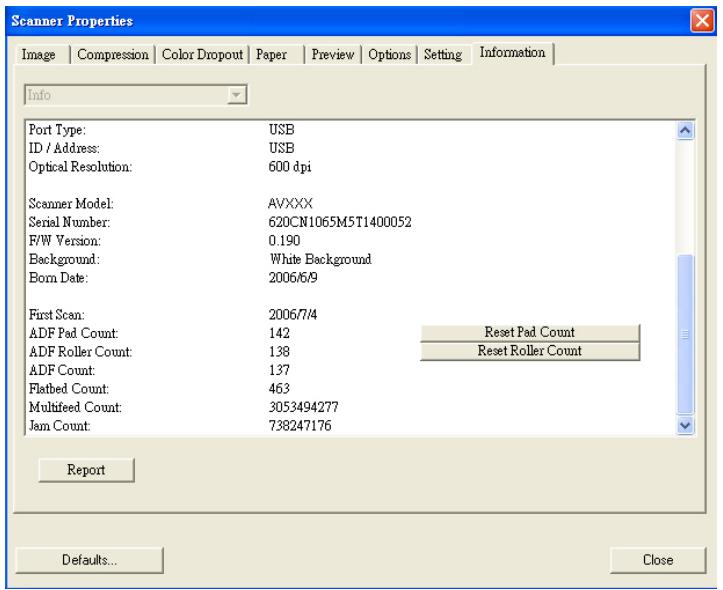Switch to the Options tab
Viewport: 723px width, 590px height.
[390, 54]
